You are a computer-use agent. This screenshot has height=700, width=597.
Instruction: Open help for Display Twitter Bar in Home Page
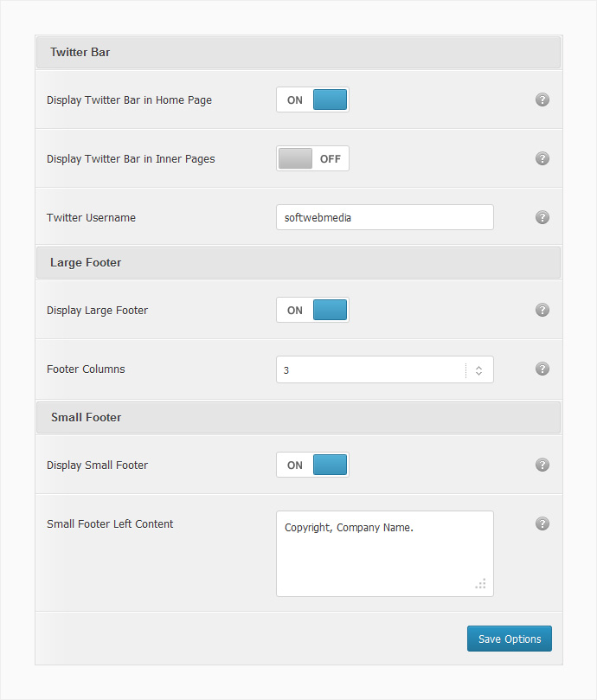click(x=542, y=100)
